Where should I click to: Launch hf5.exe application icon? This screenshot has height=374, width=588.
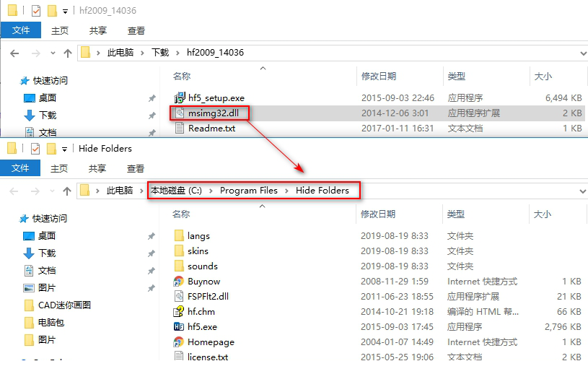(x=179, y=327)
